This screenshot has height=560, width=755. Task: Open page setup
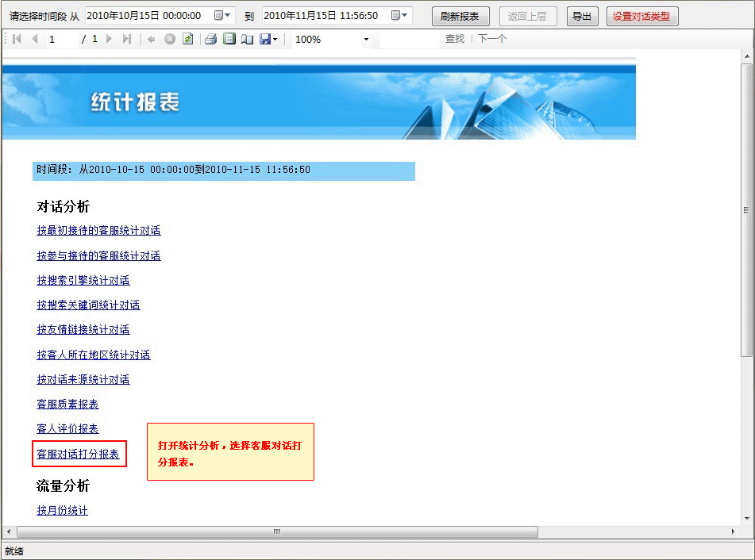(x=247, y=40)
